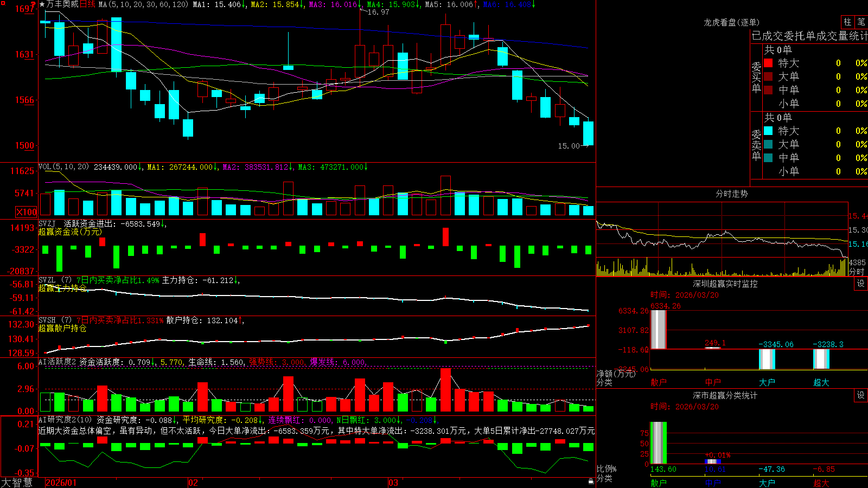Click the cyan 特大 sell-order swatch
This screenshot has height=488, width=868.
tap(768, 131)
